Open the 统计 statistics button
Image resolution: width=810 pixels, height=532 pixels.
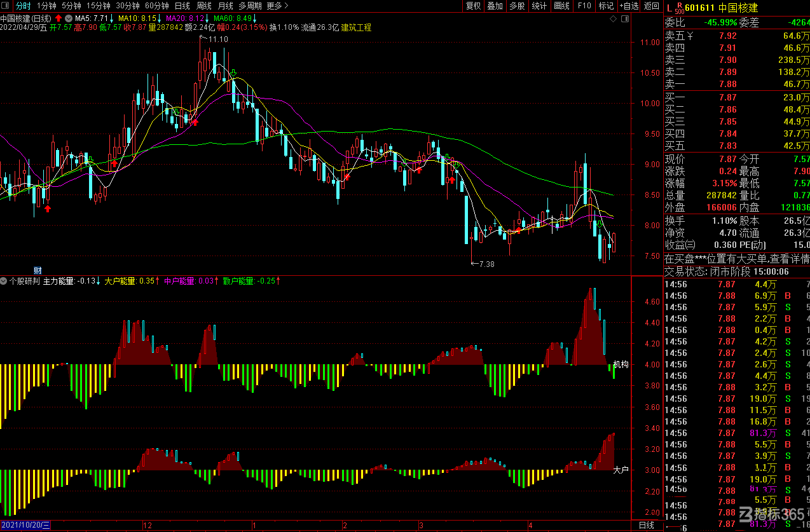coord(539,6)
